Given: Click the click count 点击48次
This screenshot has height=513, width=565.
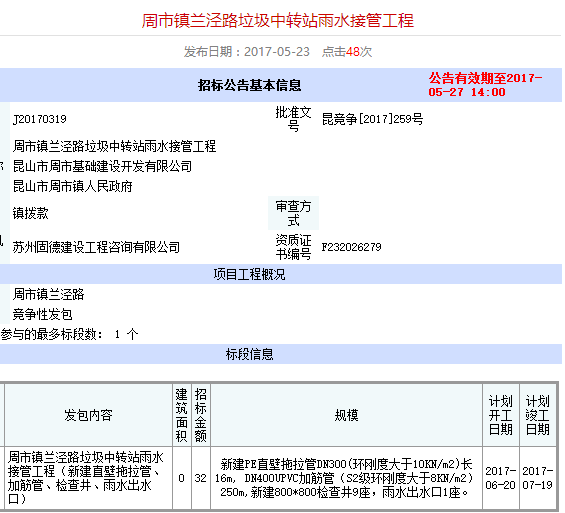Looking at the screenshot, I should [347, 52].
